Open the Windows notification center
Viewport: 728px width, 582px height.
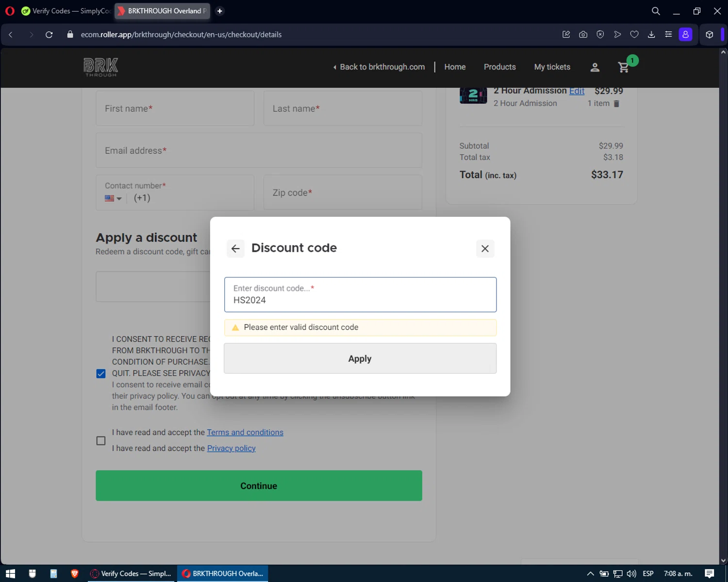coord(710,574)
